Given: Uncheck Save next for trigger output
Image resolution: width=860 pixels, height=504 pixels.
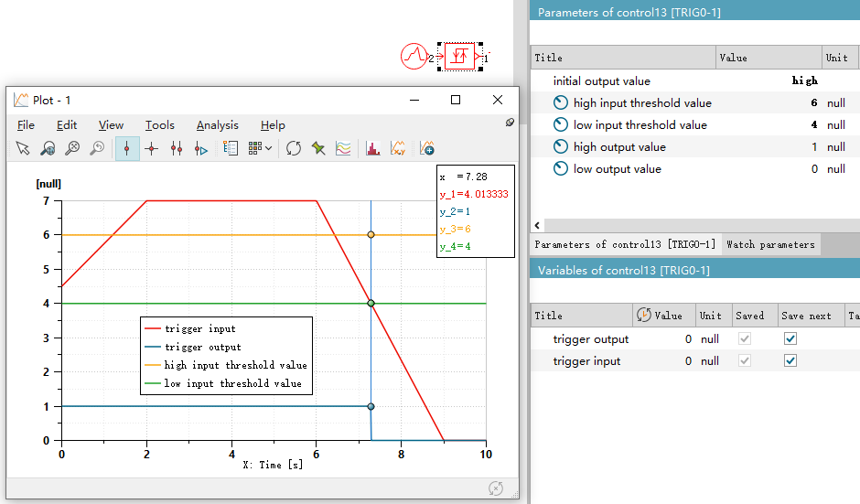Looking at the screenshot, I should [x=790, y=339].
